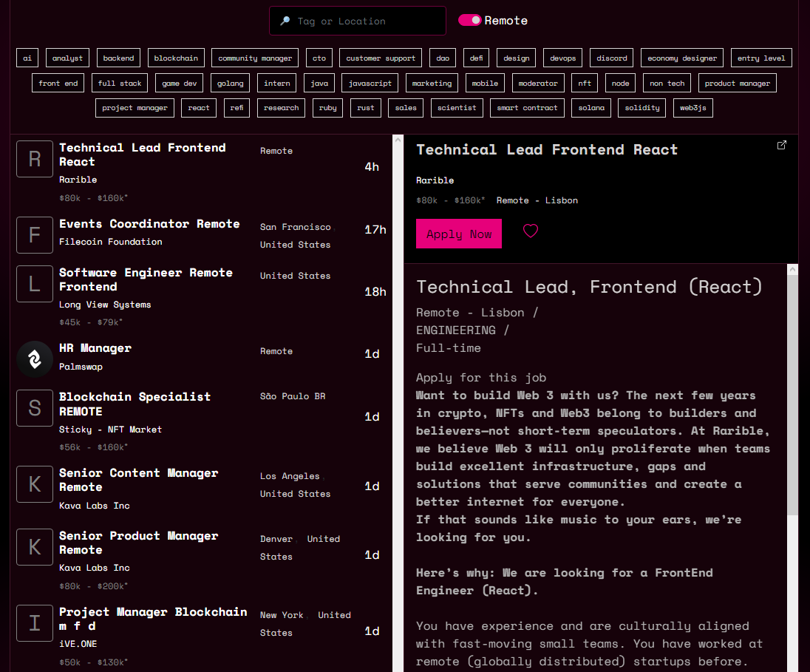Select the ruby tag
This screenshot has width=810, height=672.
[327, 107]
